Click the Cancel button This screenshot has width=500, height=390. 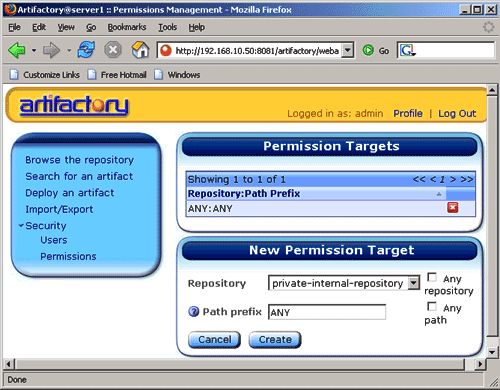[x=214, y=340]
